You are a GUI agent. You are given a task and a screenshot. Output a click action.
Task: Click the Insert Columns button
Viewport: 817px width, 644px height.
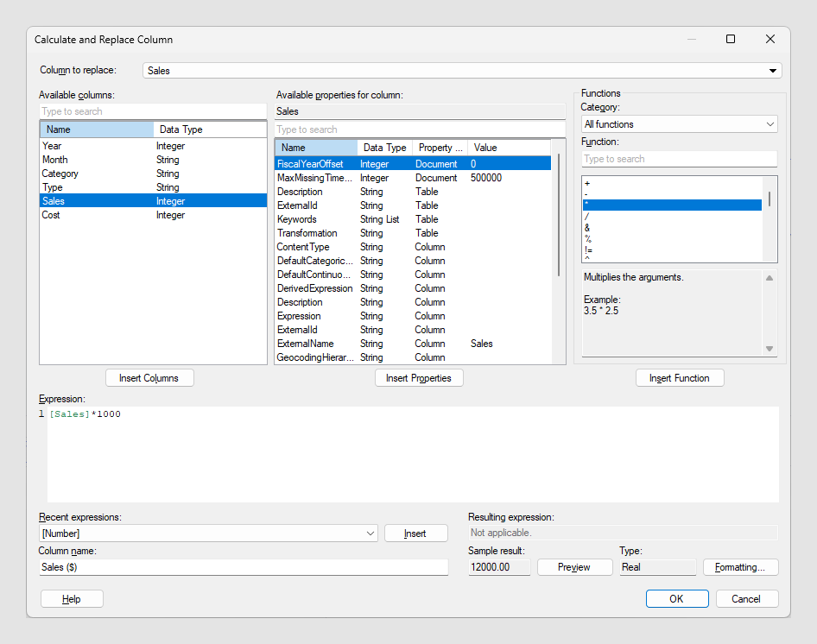pyautogui.click(x=149, y=378)
